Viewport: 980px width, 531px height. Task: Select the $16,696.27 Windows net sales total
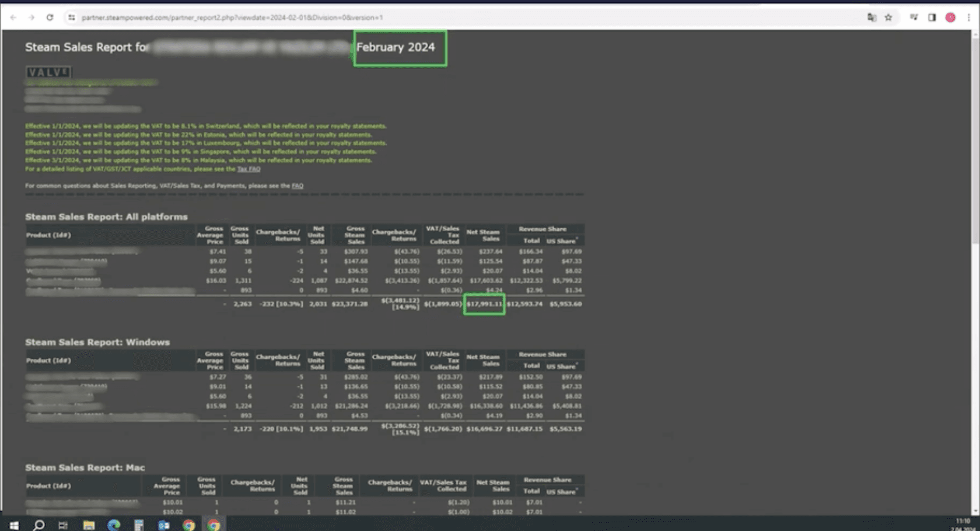484,429
